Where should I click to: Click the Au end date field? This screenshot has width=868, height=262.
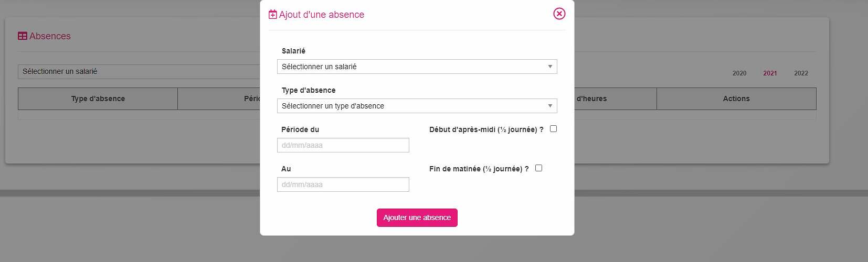point(343,184)
